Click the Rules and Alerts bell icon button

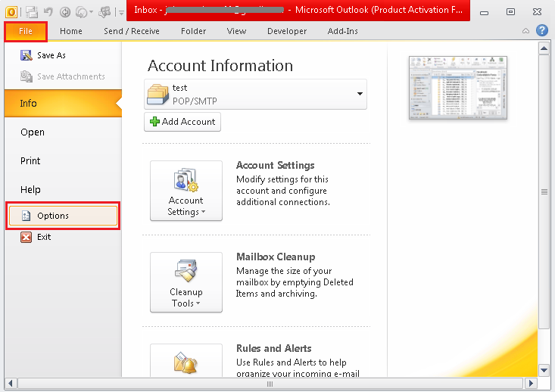pyautogui.click(x=186, y=362)
